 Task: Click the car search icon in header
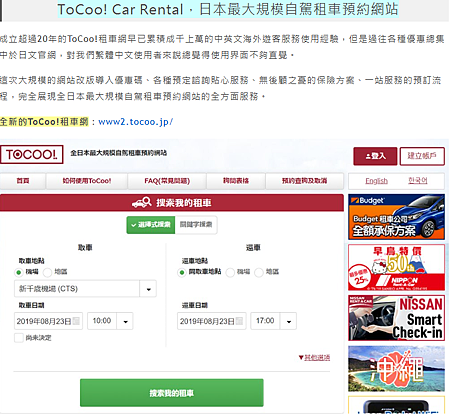[x=142, y=202]
